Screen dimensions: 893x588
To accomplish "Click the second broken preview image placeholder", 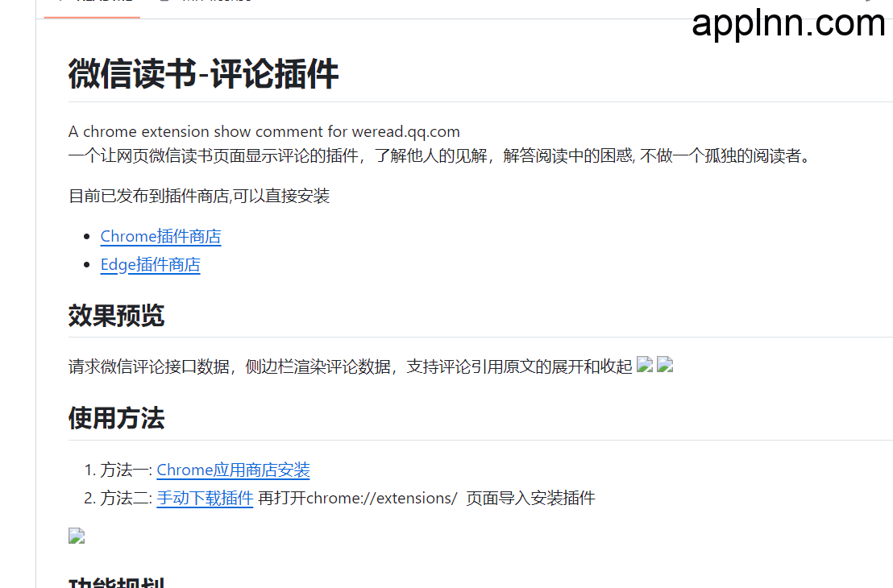I will (x=665, y=364).
